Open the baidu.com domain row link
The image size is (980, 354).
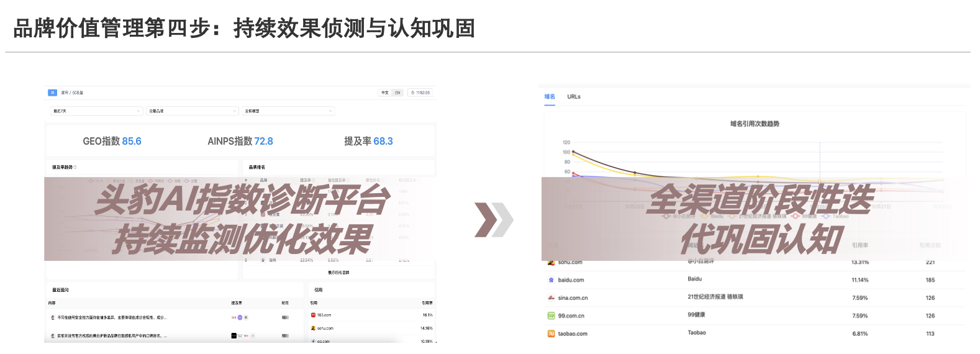click(x=571, y=280)
